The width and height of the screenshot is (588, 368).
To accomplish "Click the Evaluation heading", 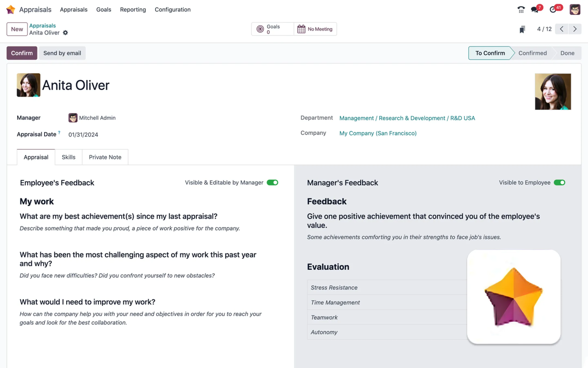I will (328, 267).
